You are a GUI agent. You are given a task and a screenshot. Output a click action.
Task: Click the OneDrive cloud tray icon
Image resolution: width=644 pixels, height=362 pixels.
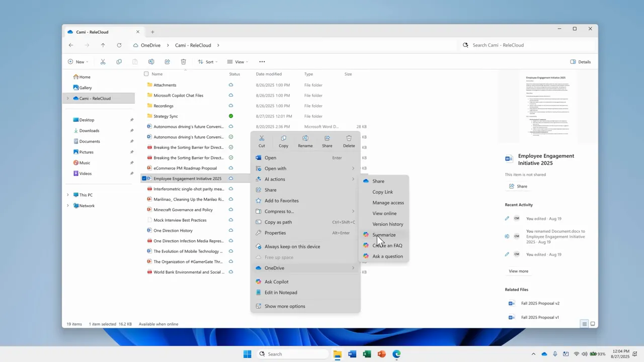point(544,354)
